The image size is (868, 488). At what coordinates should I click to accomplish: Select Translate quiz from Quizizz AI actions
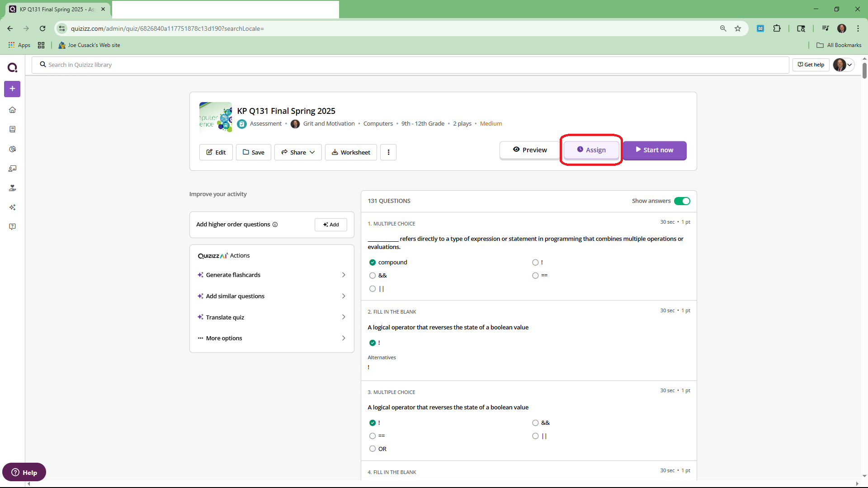(271, 317)
